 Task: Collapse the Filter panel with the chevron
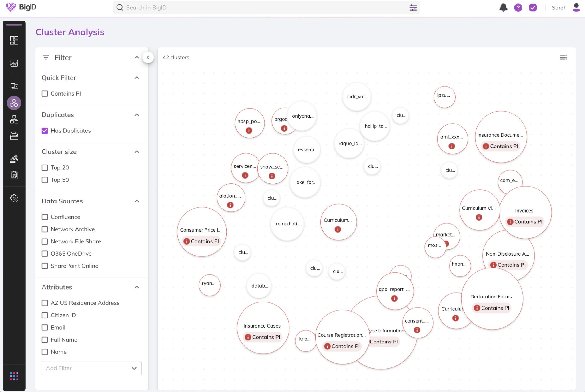[148, 57]
